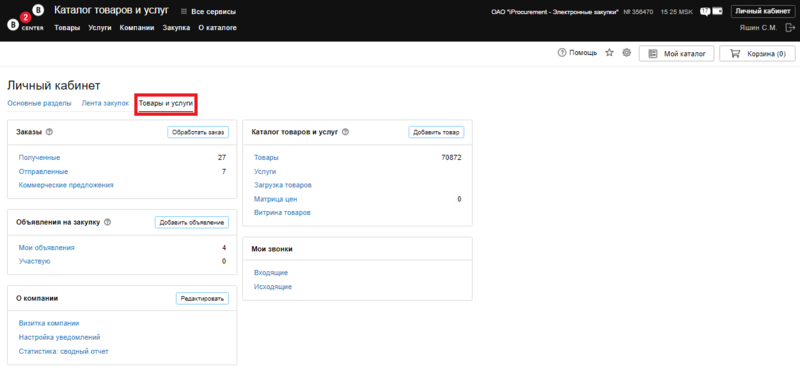Click help icon next to Заказы
The width and height of the screenshot is (800, 371).
(x=49, y=132)
